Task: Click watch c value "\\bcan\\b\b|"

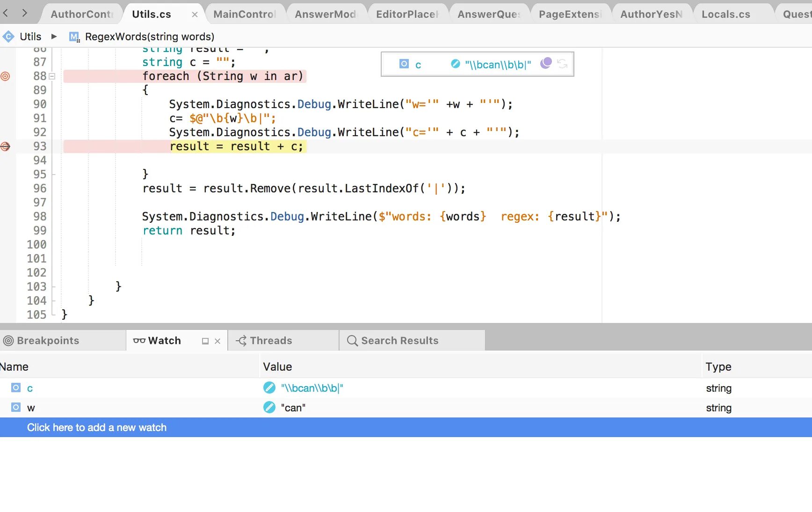Action: (312, 388)
